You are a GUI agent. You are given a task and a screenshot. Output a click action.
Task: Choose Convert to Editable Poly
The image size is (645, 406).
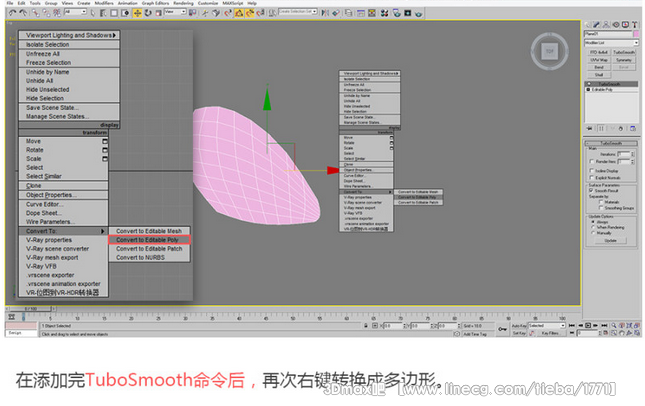click(x=149, y=240)
